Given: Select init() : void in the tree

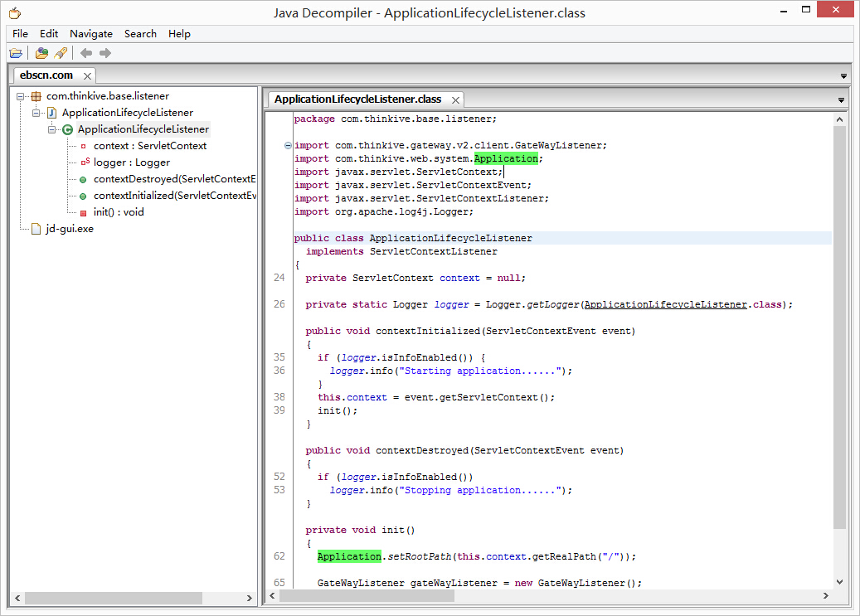Looking at the screenshot, I should coord(119,211).
